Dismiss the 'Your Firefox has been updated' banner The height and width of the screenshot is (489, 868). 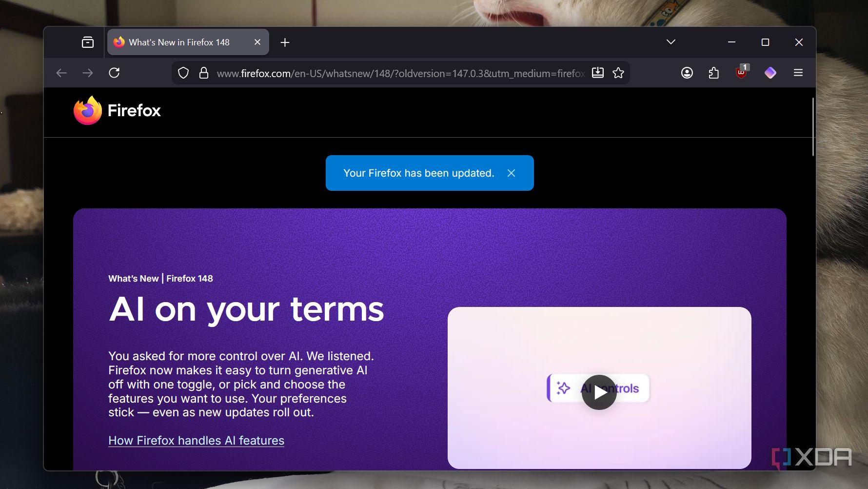point(511,173)
